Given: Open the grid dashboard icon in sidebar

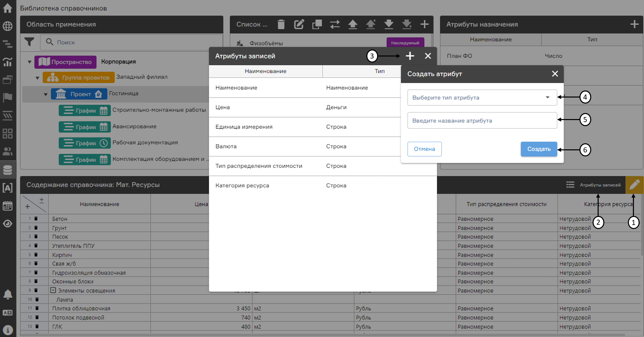Looking at the screenshot, I should (x=7, y=134).
